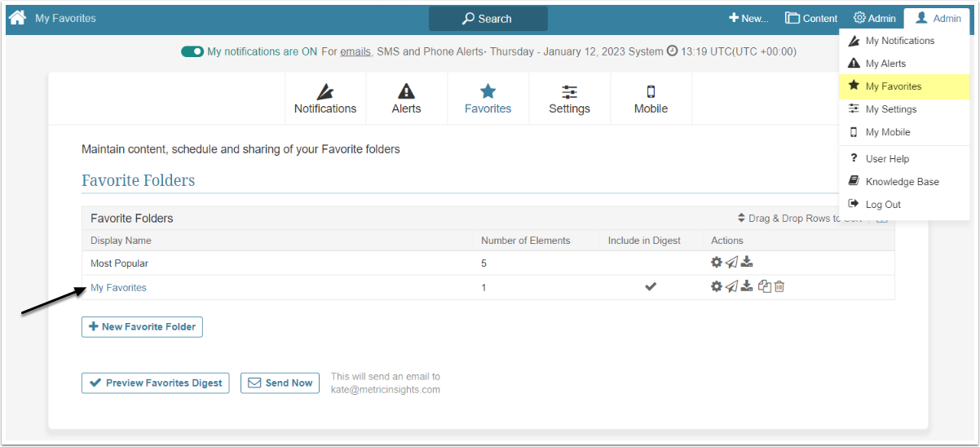Viewport: 980px width, 447px height.
Task: Click the home icon in top bar
Action: tap(17, 17)
